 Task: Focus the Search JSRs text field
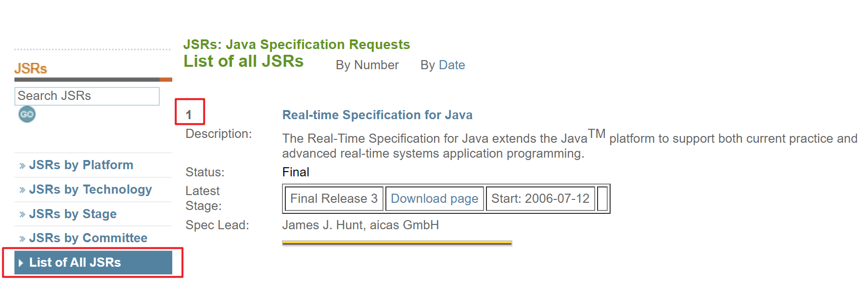coord(87,96)
